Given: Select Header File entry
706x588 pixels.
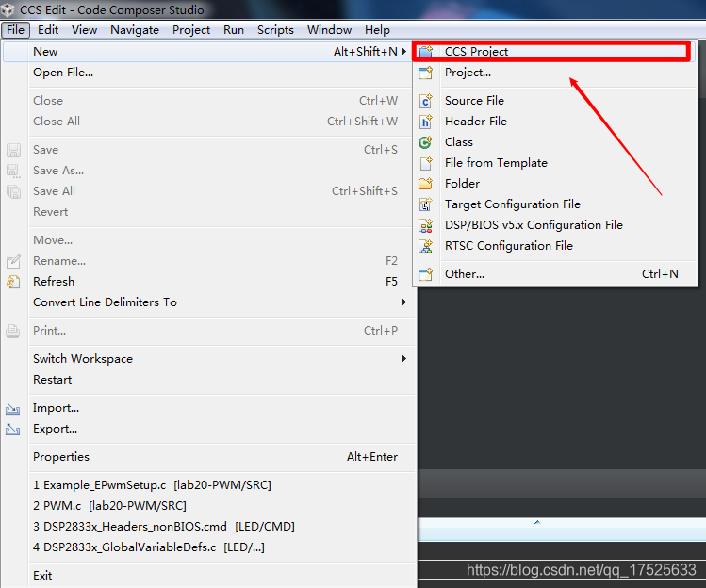Looking at the screenshot, I should pos(555,122).
